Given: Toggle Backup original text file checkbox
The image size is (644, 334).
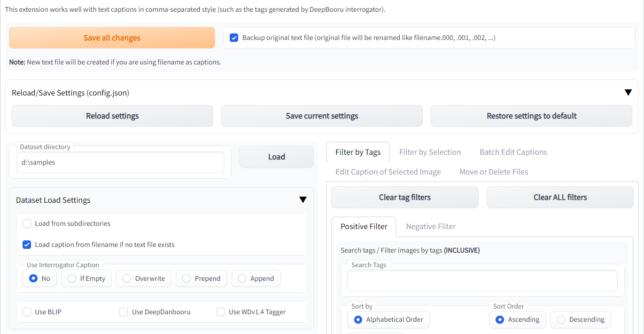Looking at the screenshot, I should tap(234, 38).
